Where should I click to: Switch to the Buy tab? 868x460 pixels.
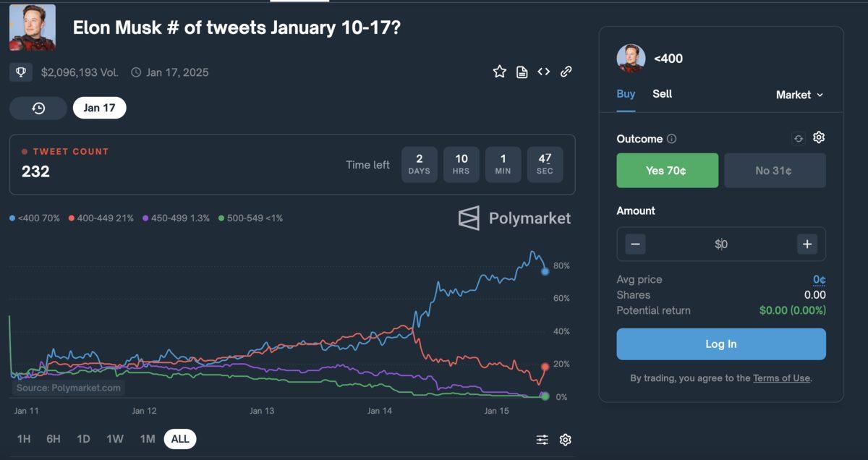(626, 94)
